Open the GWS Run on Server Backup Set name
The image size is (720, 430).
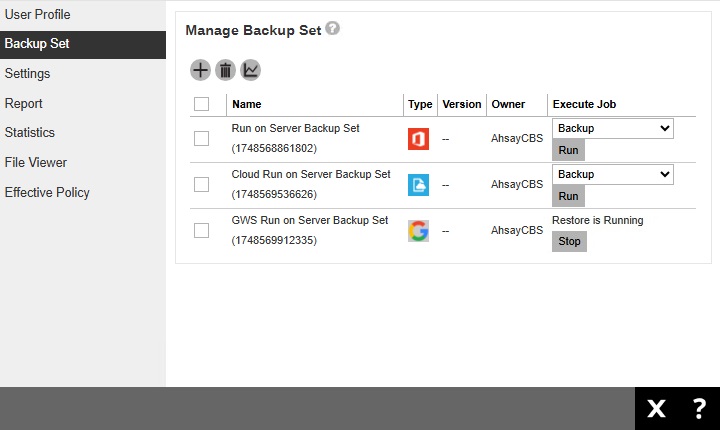pyautogui.click(x=309, y=220)
